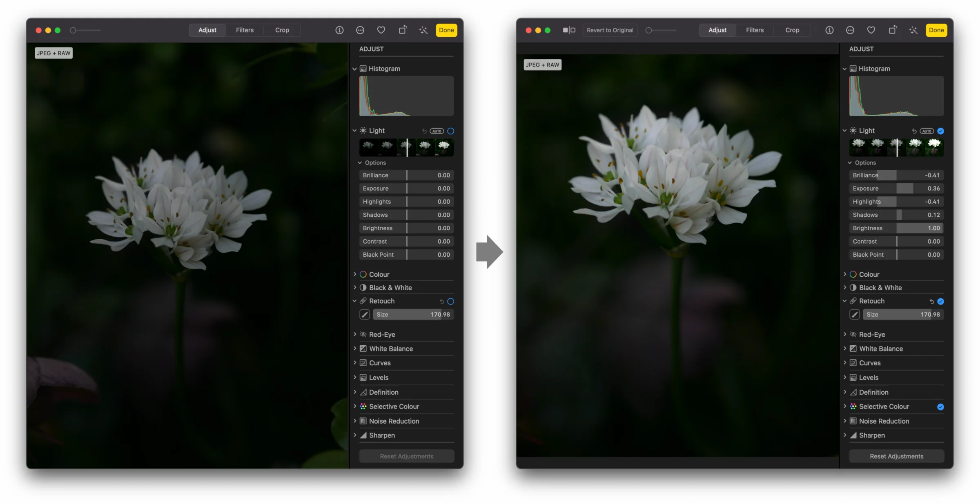Viewport: 980px width, 504px height.
Task: Click AUTO button for Light in left window
Action: tap(437, 131)
